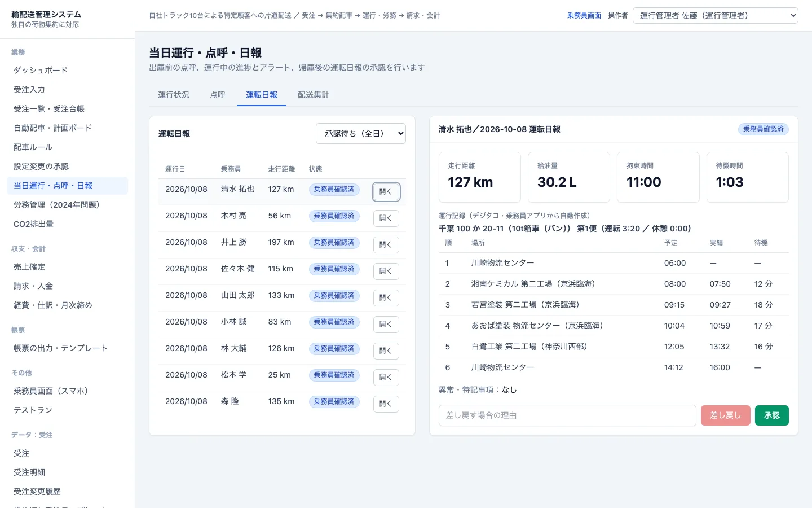Open 受注 under データ:受注 section
This screenshot has width=812, height=508.
pyautogui.click(x=68, y=453)
